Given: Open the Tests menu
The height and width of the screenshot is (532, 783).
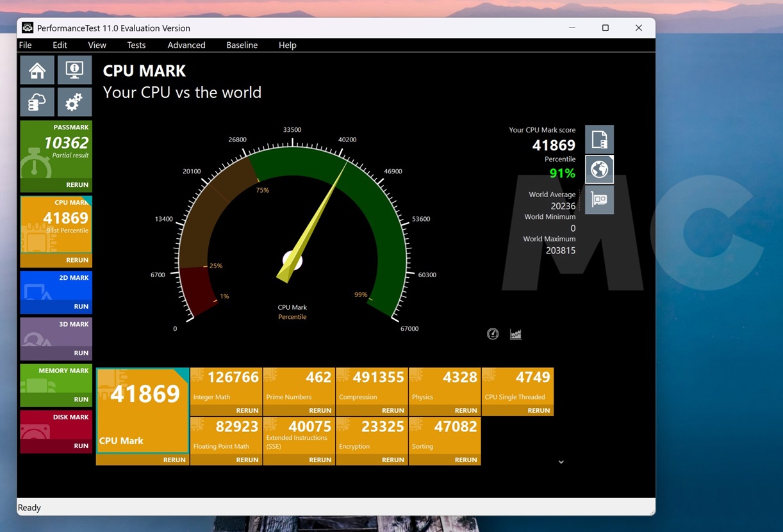Looking at the screenshot, I should (136, 45).
